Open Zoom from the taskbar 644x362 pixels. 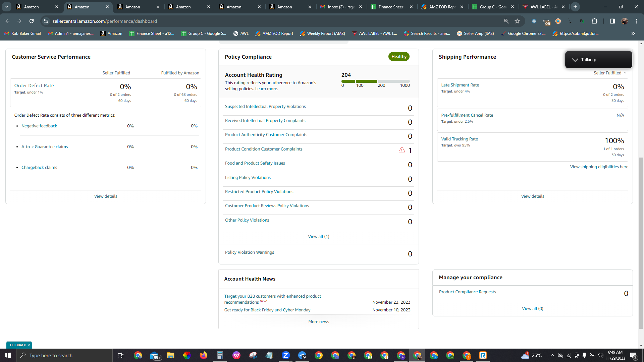point(285,355)
